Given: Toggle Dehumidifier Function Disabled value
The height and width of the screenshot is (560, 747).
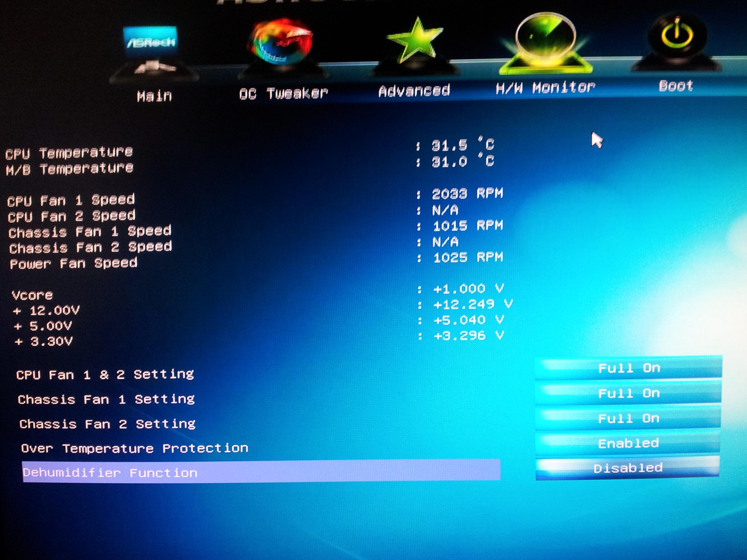Looking at the screenshot, I should 628,468.
